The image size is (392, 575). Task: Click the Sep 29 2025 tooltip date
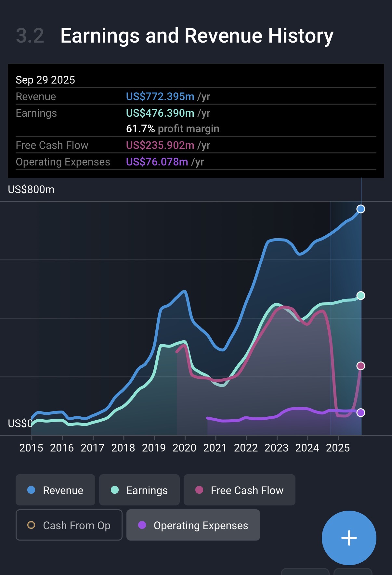point(45,80)
